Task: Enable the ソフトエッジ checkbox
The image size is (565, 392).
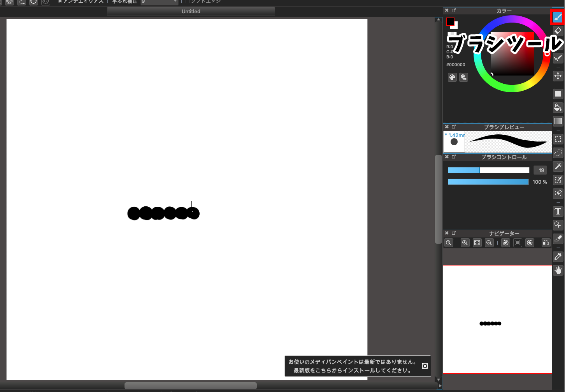Action: coord(188,1)
